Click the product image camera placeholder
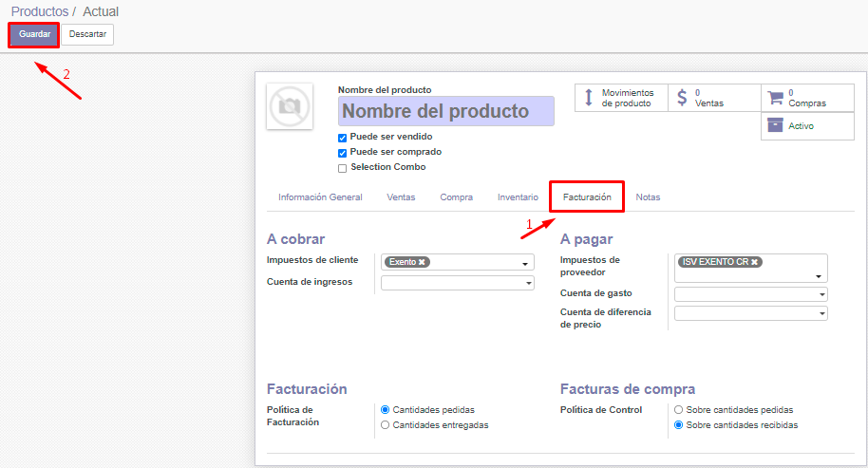This screenshot has height=468, width=868. pyautogui.click(x=290, y=106)
